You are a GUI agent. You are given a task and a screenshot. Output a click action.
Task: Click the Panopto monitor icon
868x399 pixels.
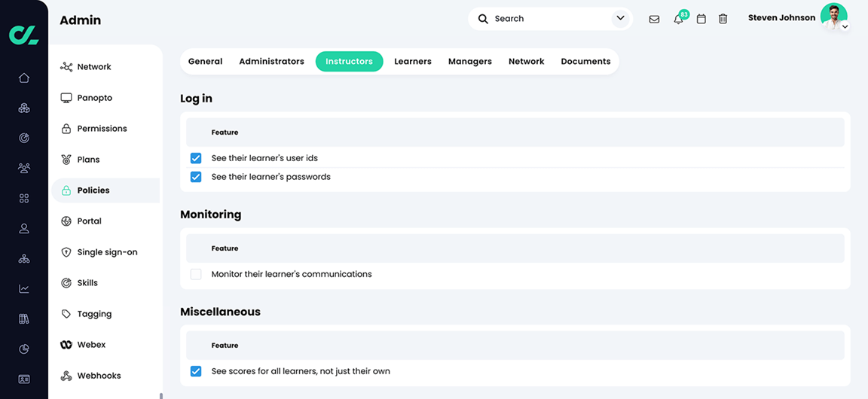click(66, 98)
